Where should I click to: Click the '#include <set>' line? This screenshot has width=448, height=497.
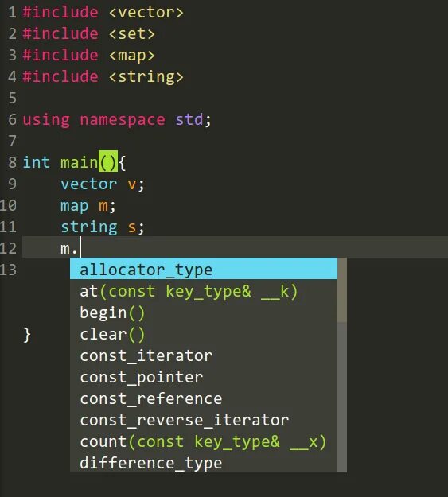[89, 34]
